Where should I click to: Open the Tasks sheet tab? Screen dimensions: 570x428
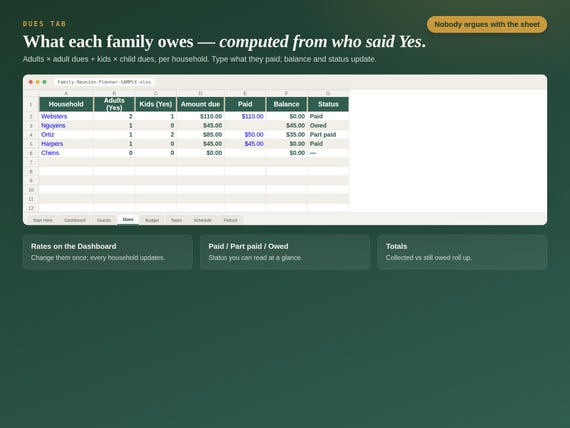[176, 220]
